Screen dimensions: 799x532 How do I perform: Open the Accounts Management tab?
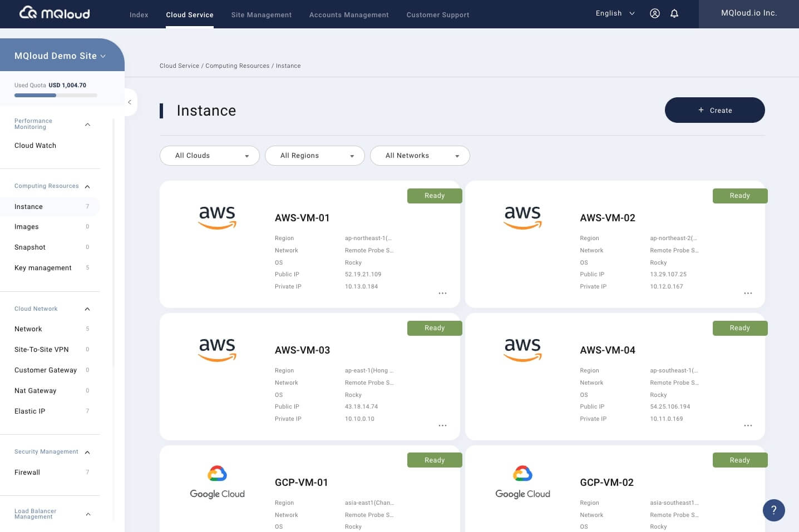pos(349,15)
